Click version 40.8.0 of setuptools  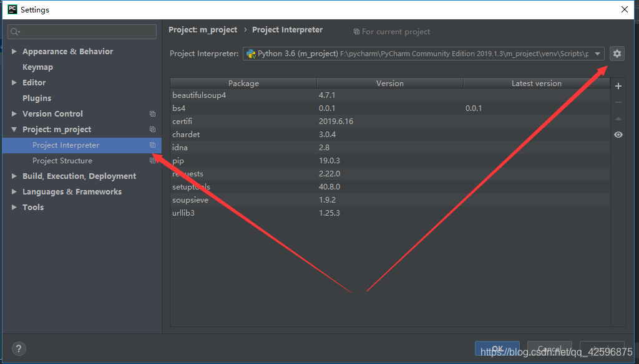click(329, 187)
